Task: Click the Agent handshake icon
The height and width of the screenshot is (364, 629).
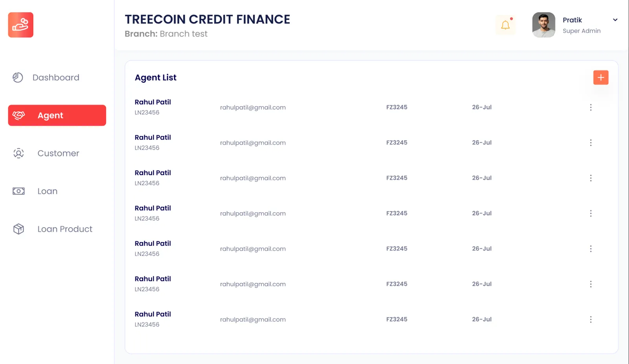Action: point(18,115)
